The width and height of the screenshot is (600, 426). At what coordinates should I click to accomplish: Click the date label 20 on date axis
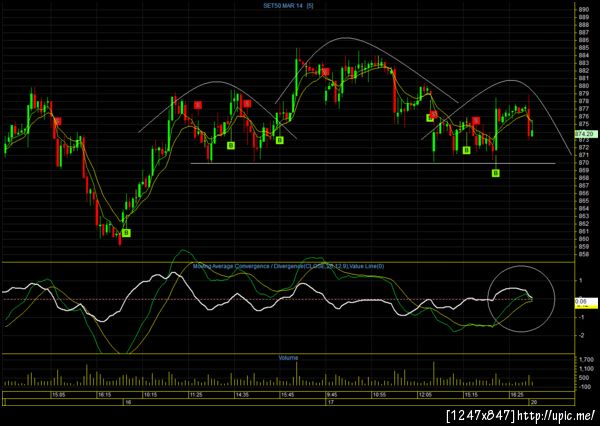point(534,402)
